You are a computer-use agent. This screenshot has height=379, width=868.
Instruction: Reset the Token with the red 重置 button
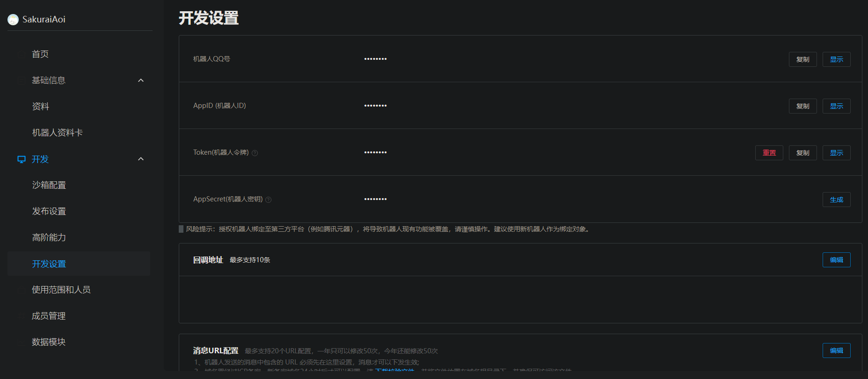coord(769,153)
